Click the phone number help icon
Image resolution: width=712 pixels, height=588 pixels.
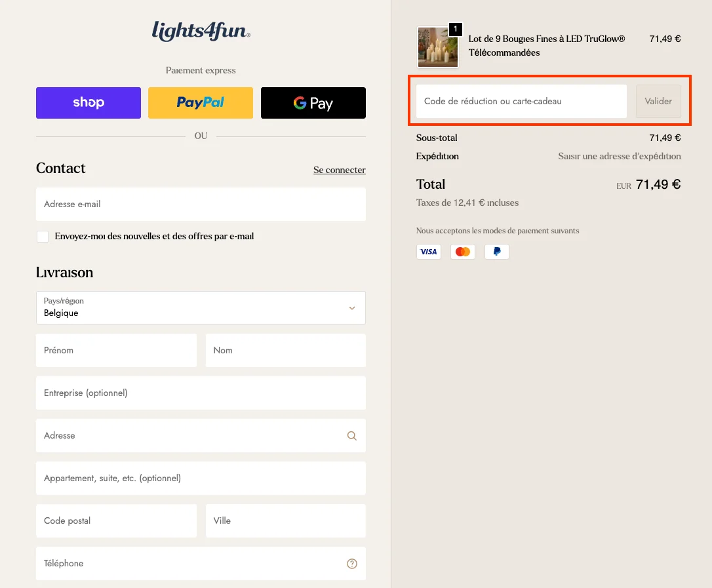point(351,563)
